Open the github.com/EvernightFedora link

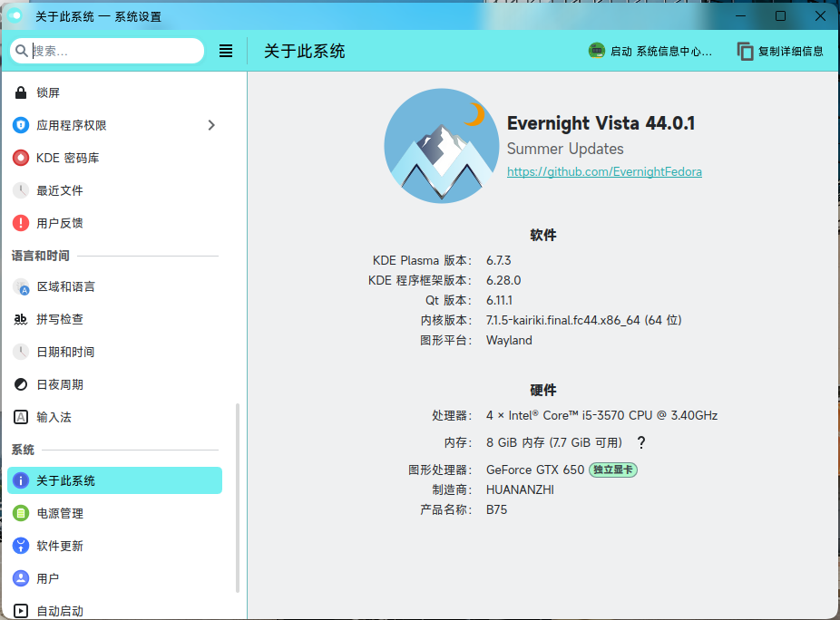tap(604, 172)
